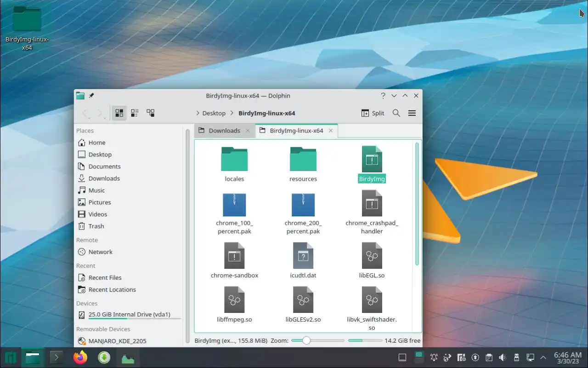Click the file view vertical scrollbar
588x368 pixels.
[417, 204]
